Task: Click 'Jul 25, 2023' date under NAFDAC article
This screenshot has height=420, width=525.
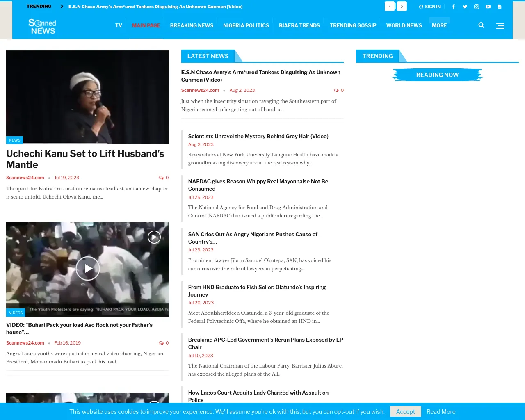Action: 201,197
